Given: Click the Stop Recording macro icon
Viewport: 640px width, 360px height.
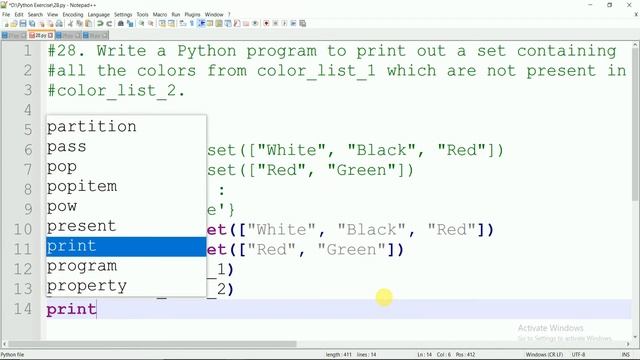Looking at the screenshot, I should [x=276, y=24].
